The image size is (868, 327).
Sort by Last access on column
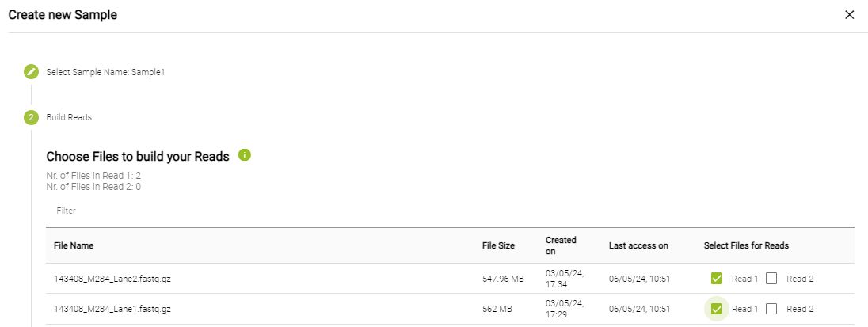click(x=638, y=245)
